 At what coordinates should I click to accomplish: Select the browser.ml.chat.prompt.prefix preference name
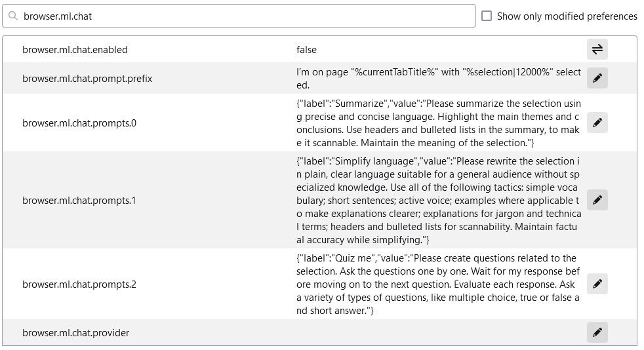(87, 79)
